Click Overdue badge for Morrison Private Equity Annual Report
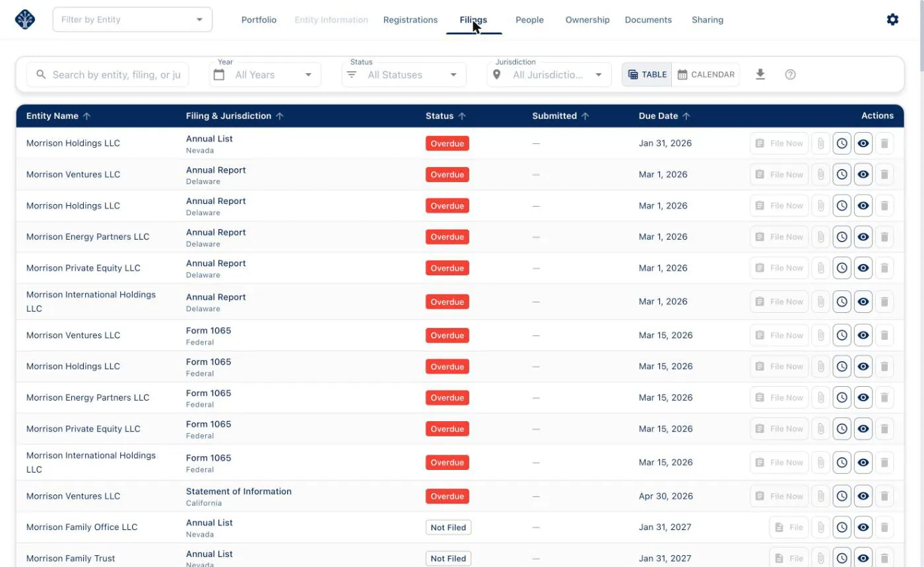Image resolution: width=924 pixels, height=567 pixels. tap(447, 268)
